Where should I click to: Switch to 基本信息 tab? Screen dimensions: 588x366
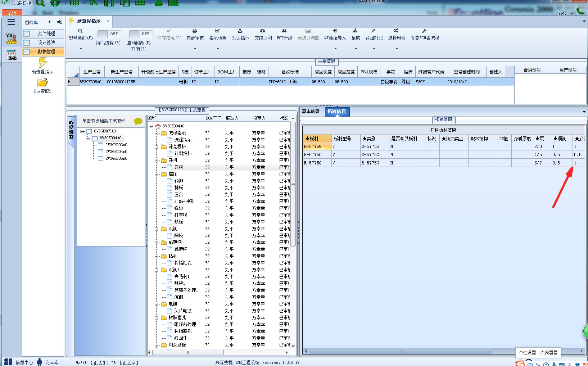click(x=311, y=112)
